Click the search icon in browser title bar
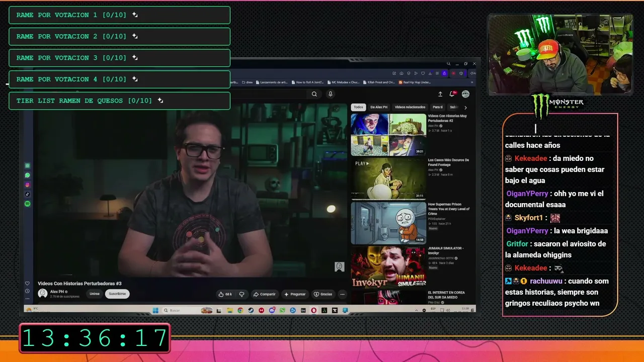644x362 pixels. (x=448, y=64)
